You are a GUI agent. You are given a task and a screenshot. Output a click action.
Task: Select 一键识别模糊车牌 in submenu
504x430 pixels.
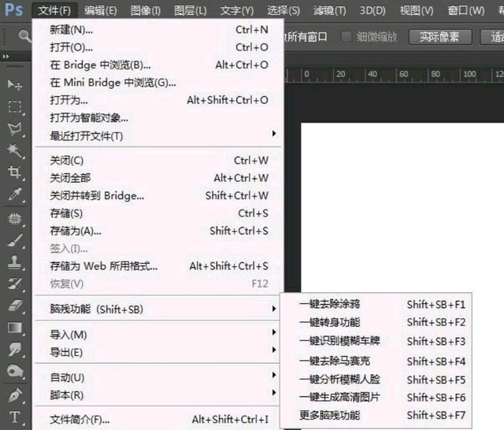[376, 341]
